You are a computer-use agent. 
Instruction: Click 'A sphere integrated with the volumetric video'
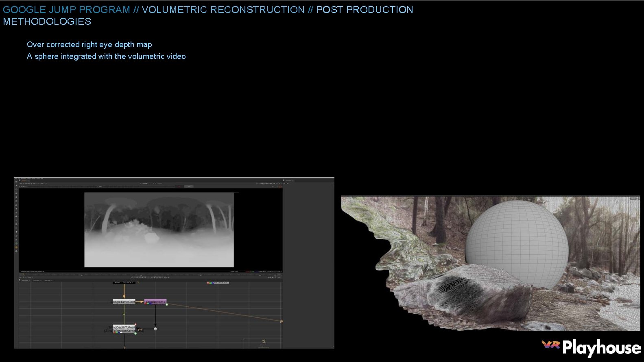click(x=106, y=56)
